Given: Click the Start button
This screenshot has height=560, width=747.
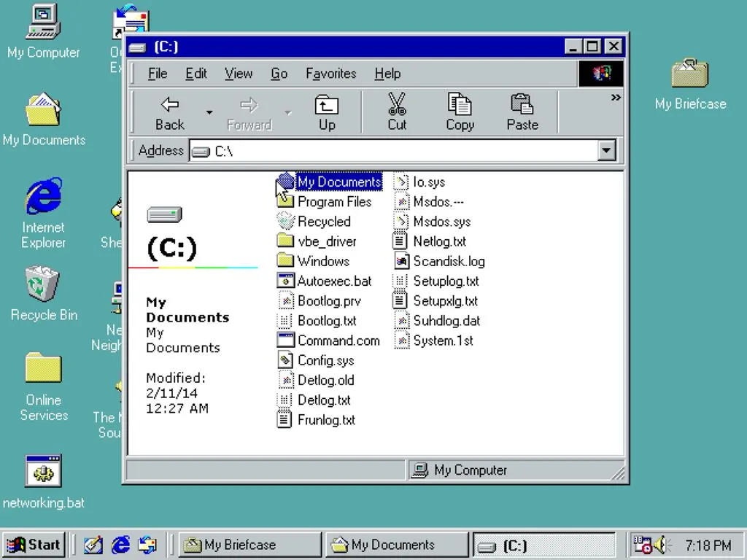Looking at the screenshot, I should [x=34, y=545].
